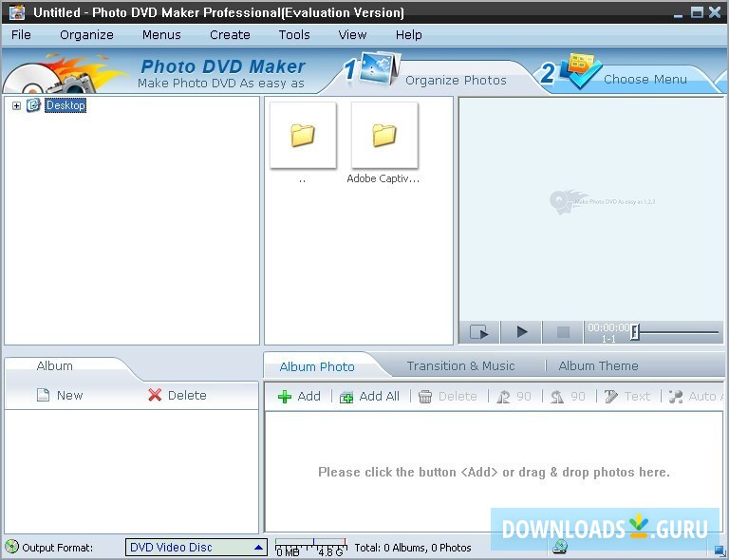
Task: Click Total: 0 Albums, 0 Photos status
Action: click(413, 548)
